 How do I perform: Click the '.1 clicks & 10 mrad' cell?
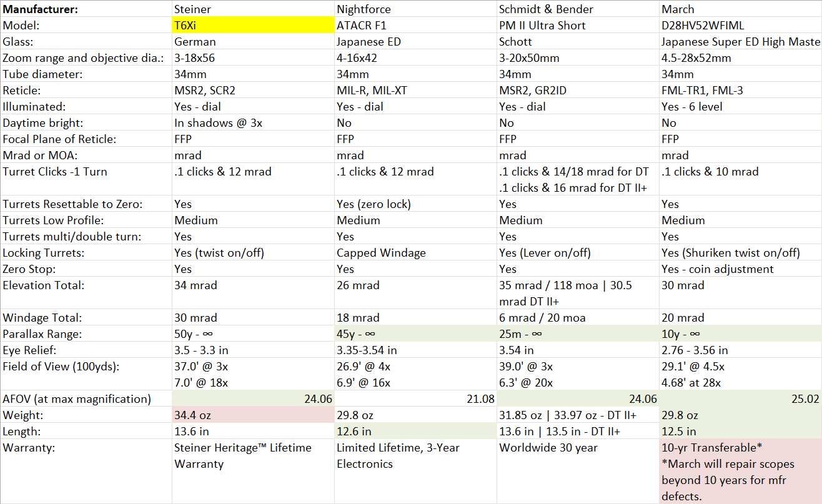click(741, 180)
